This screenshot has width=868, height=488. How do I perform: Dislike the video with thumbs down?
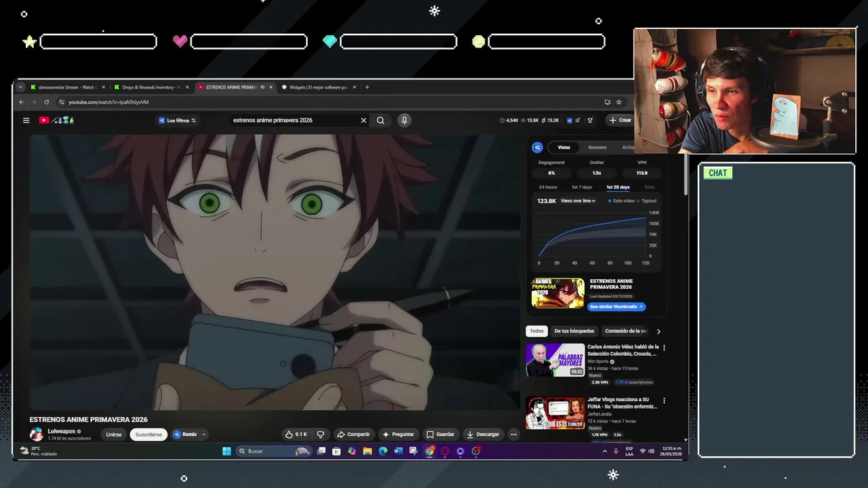coord(321,434)
